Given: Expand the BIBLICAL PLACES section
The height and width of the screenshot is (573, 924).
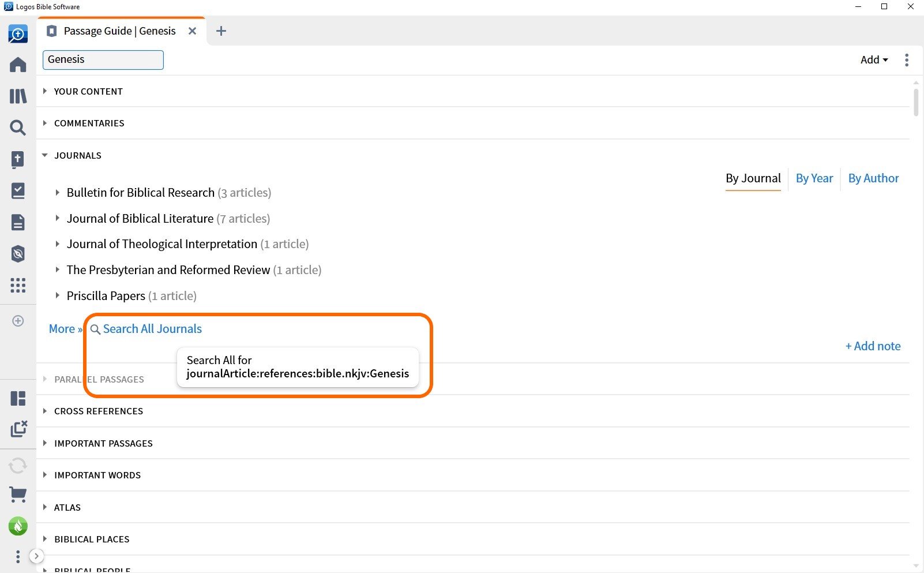Looking at the screenshot, I should click(x=45, y=539).
